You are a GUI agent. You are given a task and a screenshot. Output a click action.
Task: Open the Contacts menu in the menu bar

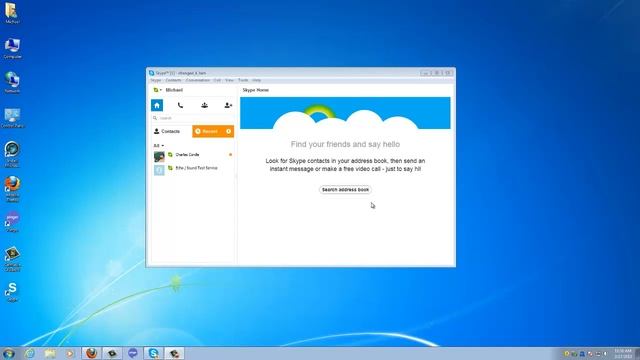[x=173, y=80]
